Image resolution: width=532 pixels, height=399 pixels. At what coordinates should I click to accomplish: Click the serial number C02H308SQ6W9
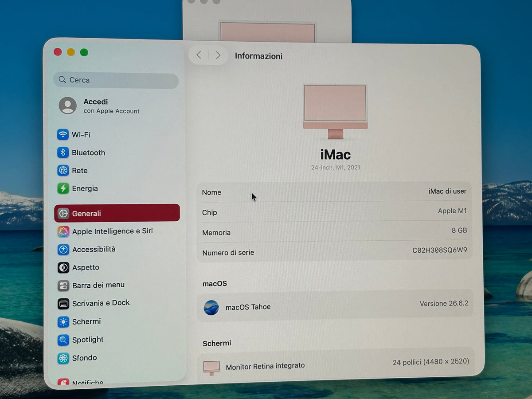440,250
